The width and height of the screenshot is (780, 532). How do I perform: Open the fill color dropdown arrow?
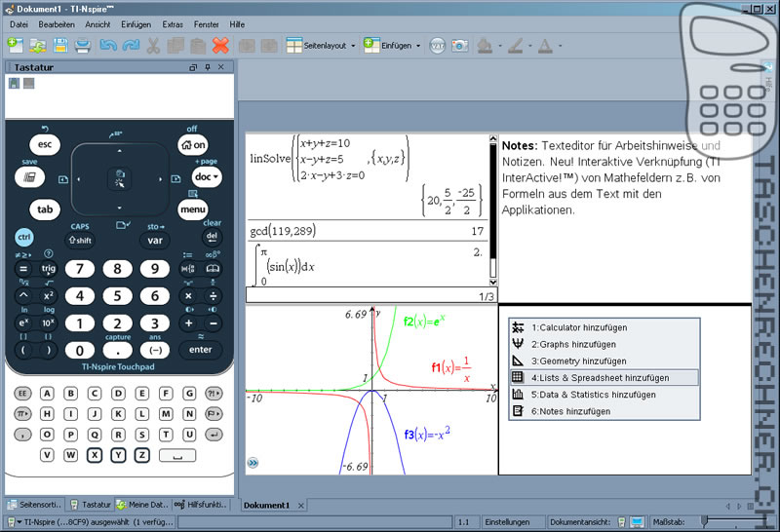click(499, 45)
